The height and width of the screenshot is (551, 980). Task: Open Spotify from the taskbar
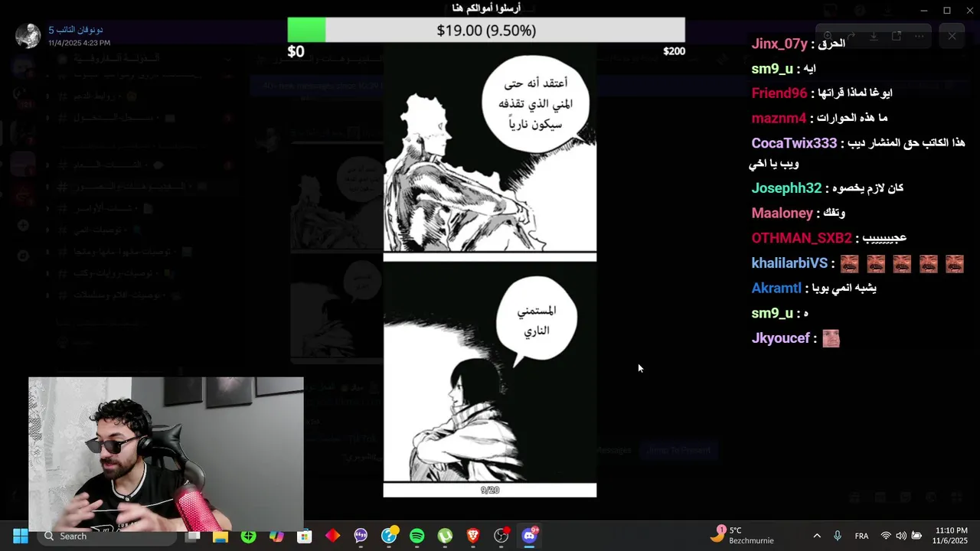point(416,536)
